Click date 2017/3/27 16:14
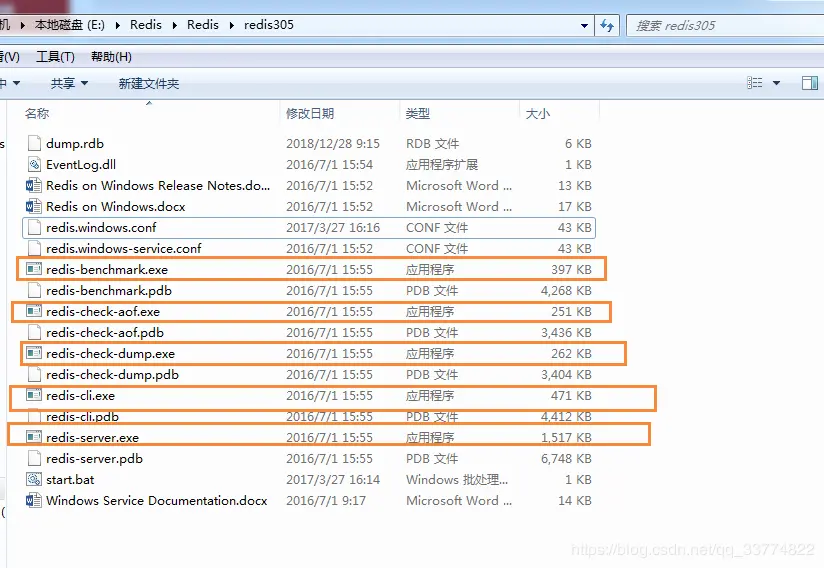Screen dimensions: 824x568 tap(333, 480)
